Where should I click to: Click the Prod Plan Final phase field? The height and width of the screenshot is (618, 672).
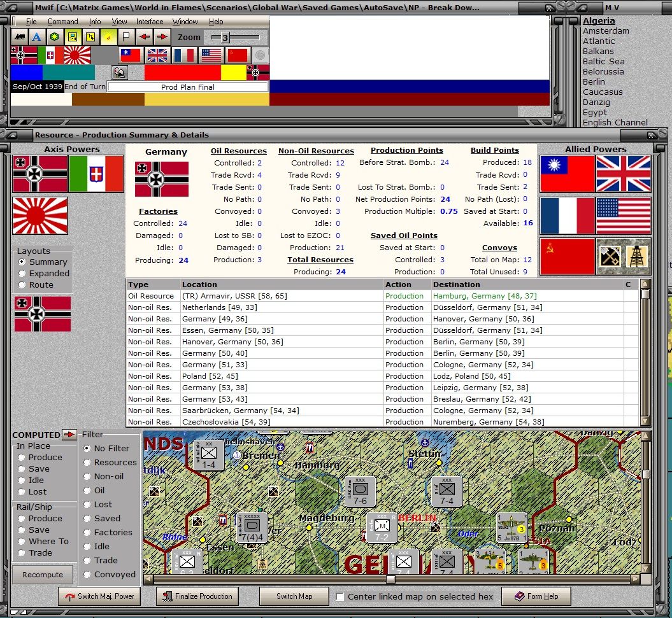188,87
